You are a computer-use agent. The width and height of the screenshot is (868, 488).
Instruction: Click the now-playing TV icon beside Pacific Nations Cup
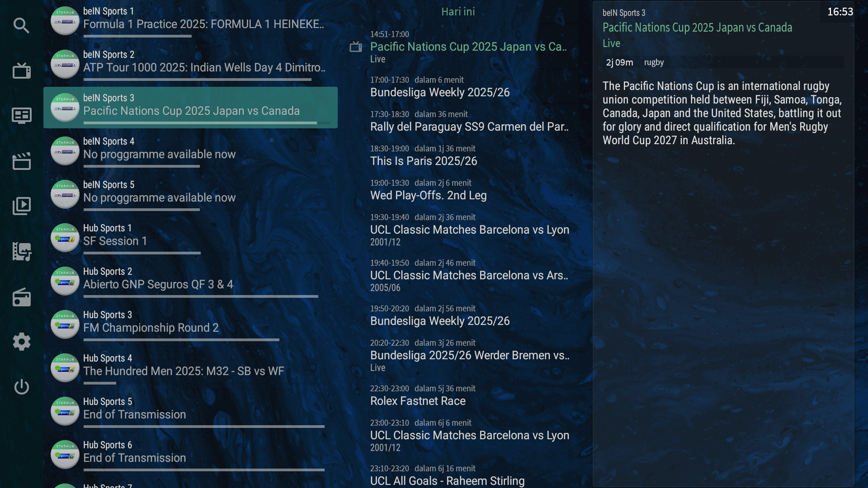click(356, 47)
